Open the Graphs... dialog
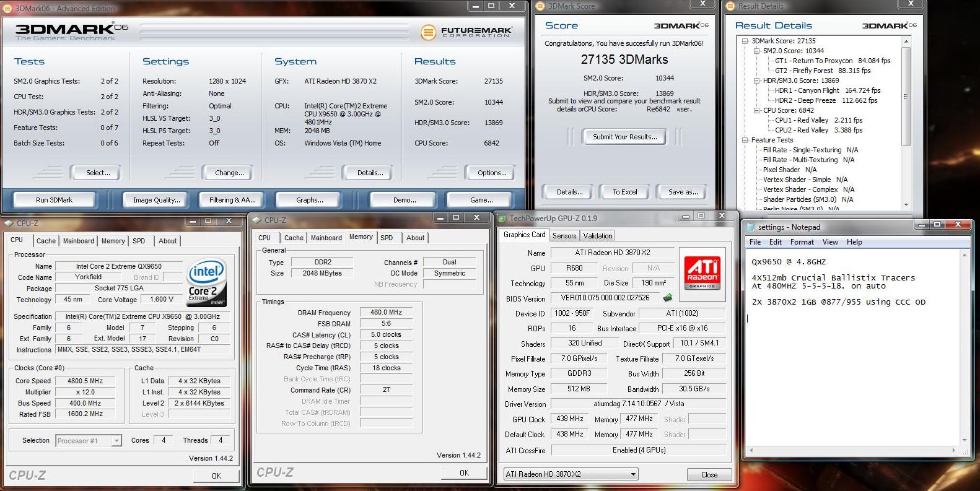Image resolution: width=980 pixels, height=491 pixels. [x=310, y=200]
